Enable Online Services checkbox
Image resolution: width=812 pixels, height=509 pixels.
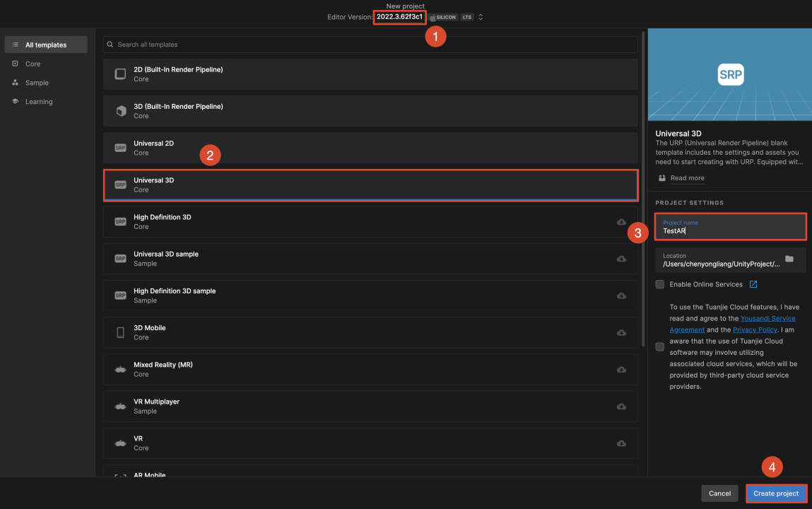point(660,284)
